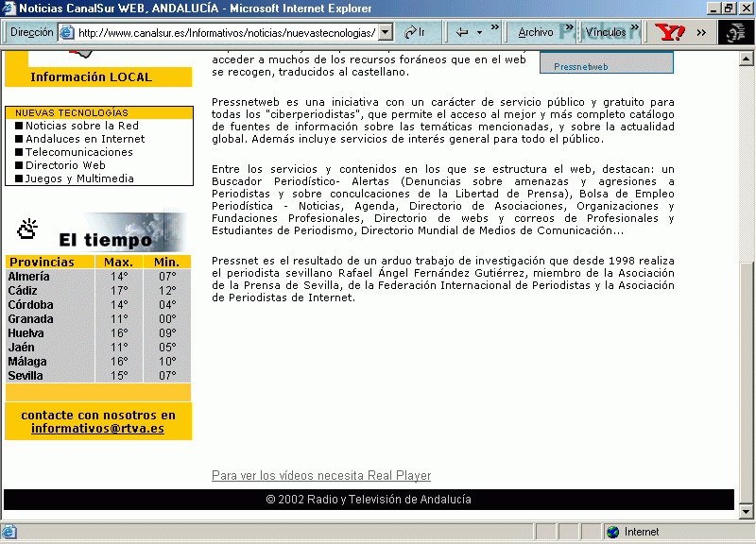756x544 pixels.
Task: Click the informativos@rtva.es email link
Action: coord(97,429)
